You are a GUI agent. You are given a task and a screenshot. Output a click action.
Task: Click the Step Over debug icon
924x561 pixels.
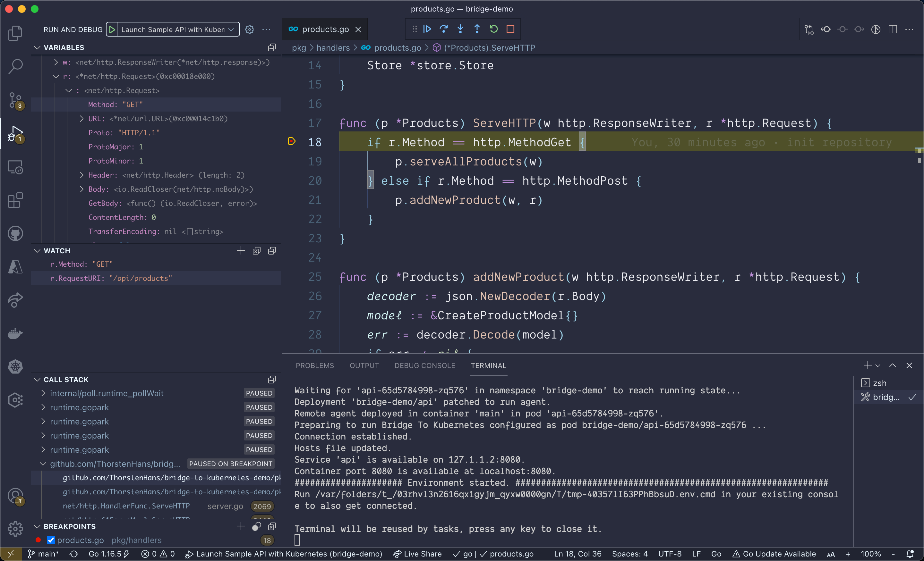pyautogui.click(x=444, y=29)
